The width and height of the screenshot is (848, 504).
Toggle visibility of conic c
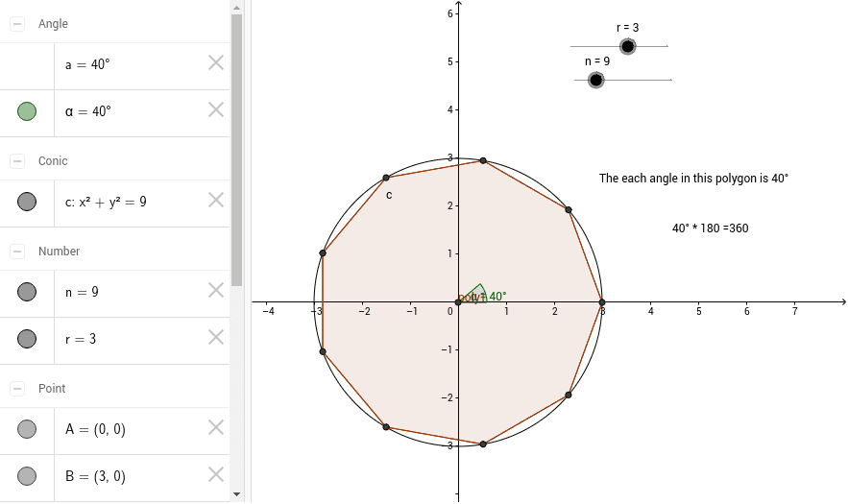pyautogui.click(x=27, y=202)
